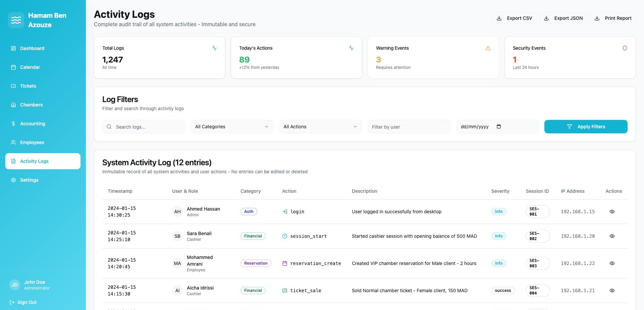
Task: Open the Calendar page
Action: tap(43, 67)
